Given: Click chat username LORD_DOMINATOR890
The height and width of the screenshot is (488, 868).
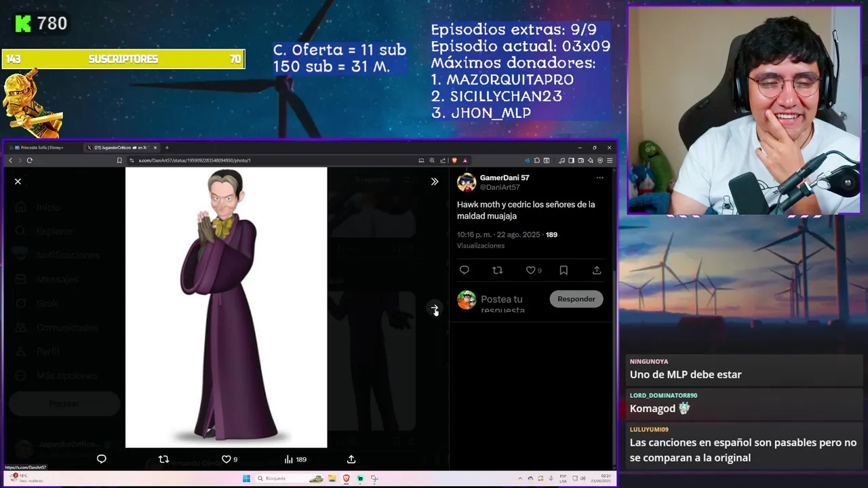Looking at the screenshot, I should point(663,395).
